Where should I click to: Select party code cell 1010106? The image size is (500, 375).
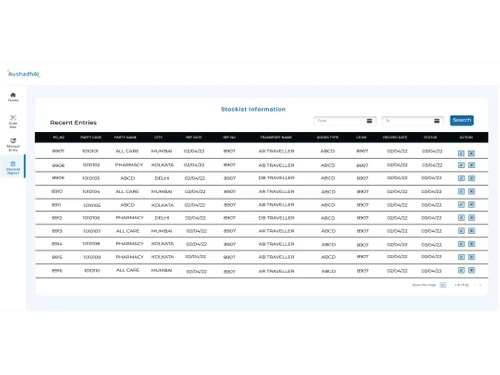pos(91,218)
